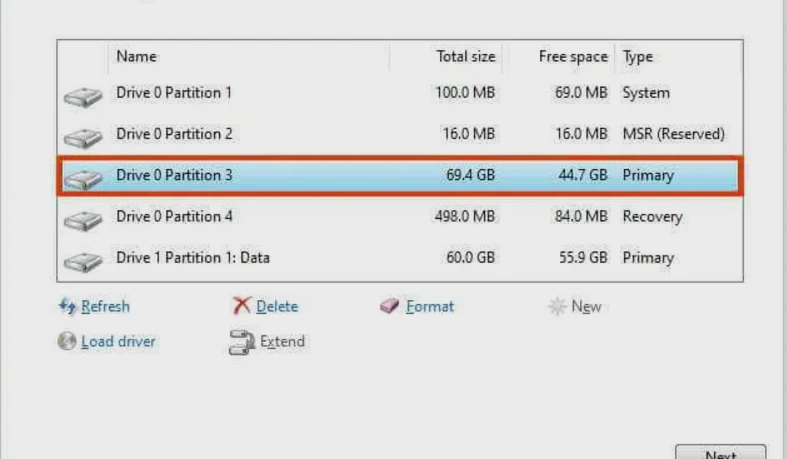Click the Type column header
This screenshot has height=459, width=787.
coord(637,57)
